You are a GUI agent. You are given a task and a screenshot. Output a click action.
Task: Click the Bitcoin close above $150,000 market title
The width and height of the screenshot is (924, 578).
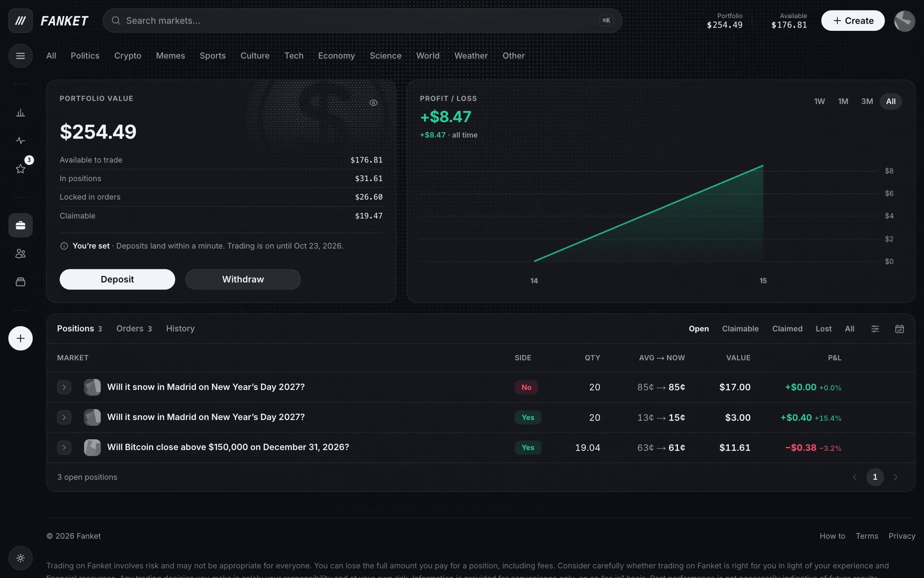228,447
